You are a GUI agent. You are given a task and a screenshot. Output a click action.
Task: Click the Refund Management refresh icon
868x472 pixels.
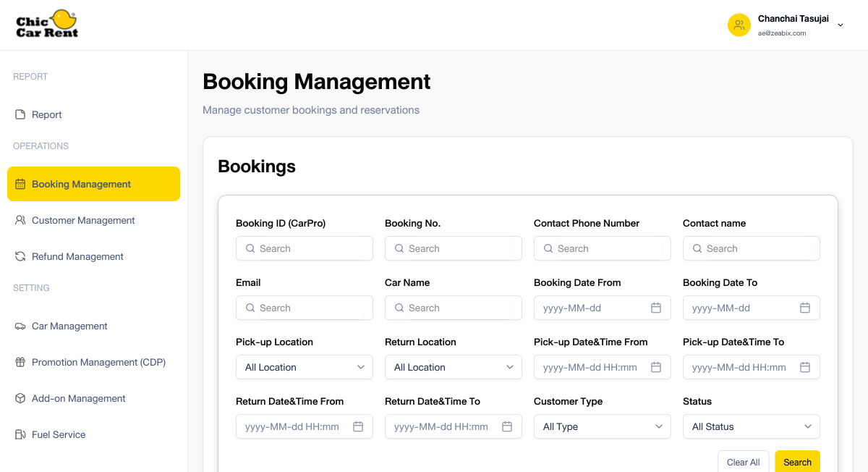click(x=20, y=256)
